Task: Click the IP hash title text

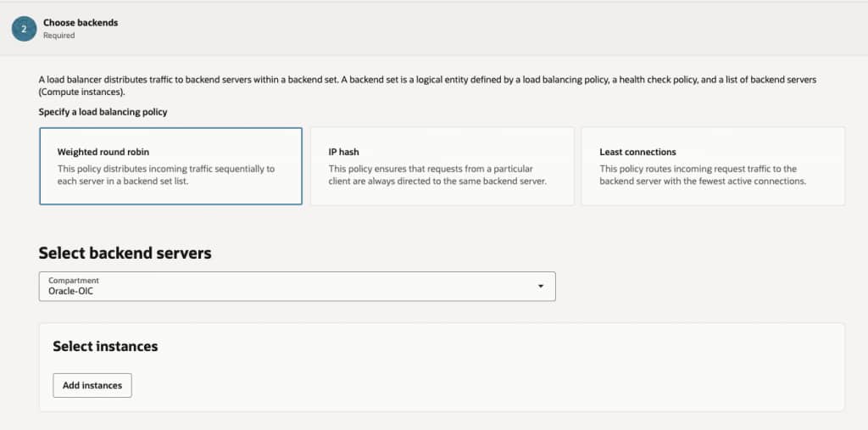Action: [x=343, y=152]
